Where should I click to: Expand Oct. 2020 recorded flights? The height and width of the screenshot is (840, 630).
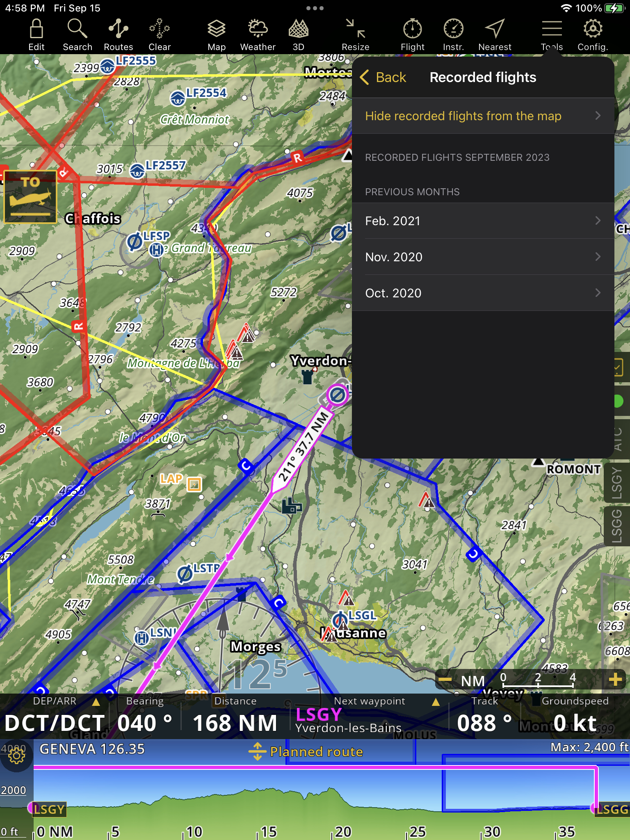pyautogui.click(x=482, y=293)
